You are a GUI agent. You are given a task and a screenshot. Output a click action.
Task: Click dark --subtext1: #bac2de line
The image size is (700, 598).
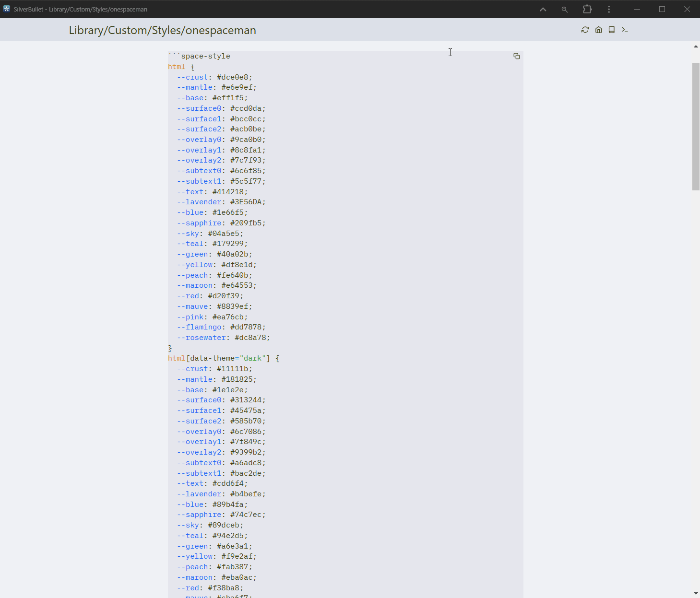(221, 473)
